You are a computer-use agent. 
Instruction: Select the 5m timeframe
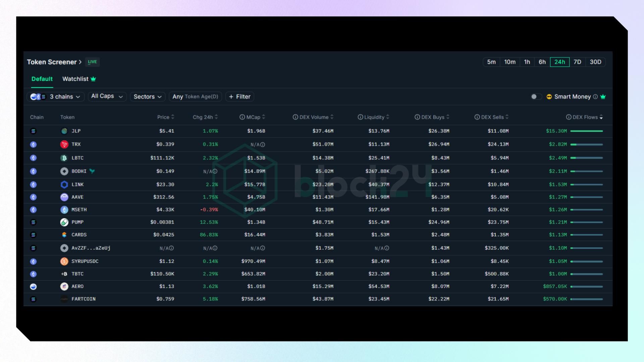(x=491, y=62)
